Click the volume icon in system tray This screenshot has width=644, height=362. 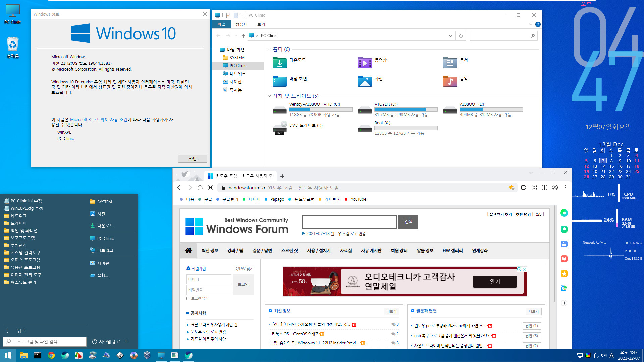[604, 355]
